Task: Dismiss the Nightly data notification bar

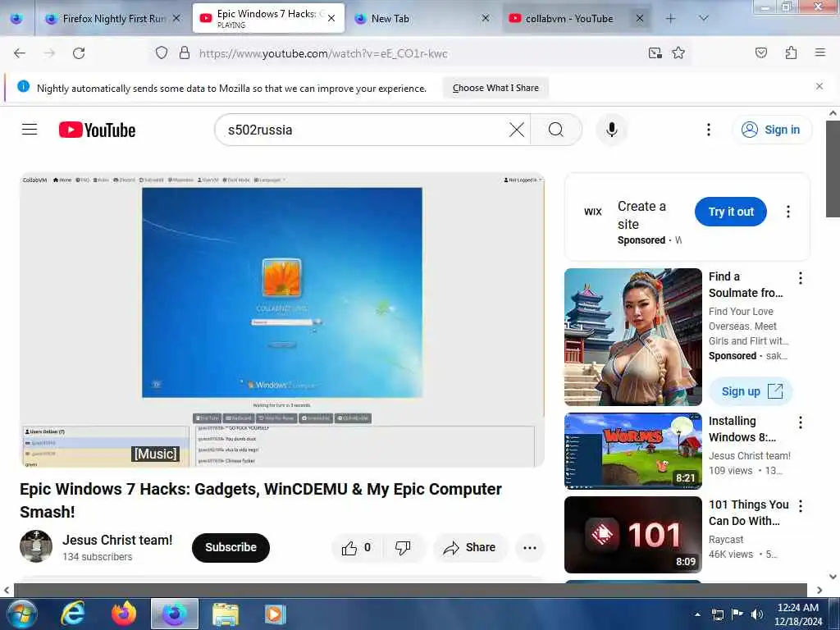Action: (819, 86)
